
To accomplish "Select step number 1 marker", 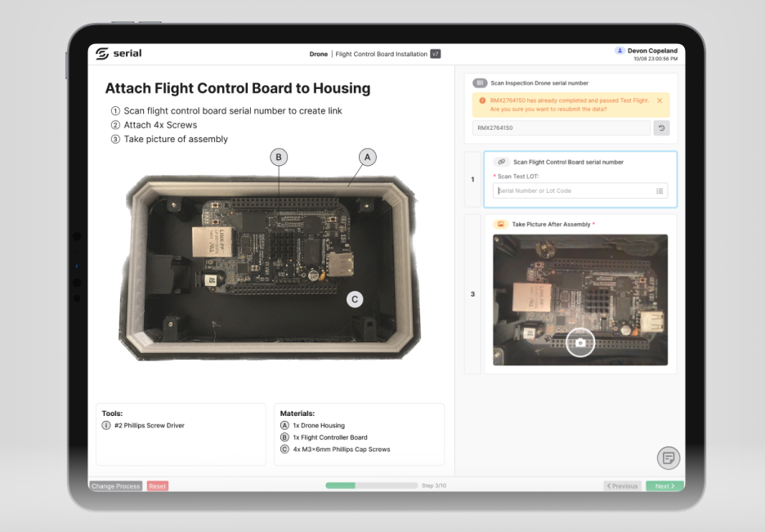I will pyautogui.click(x=472, y=180).
